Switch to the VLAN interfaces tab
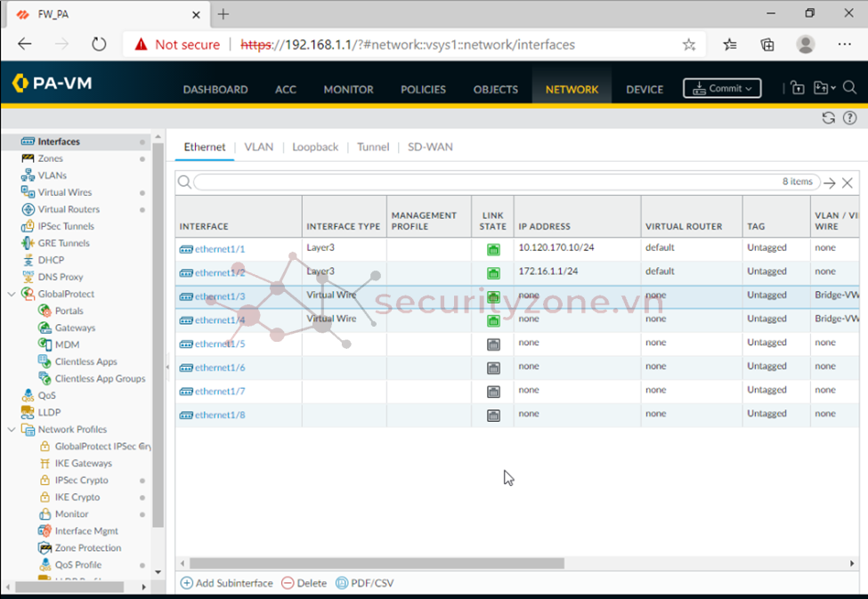 pyautogui.click(x=258, y=147)
